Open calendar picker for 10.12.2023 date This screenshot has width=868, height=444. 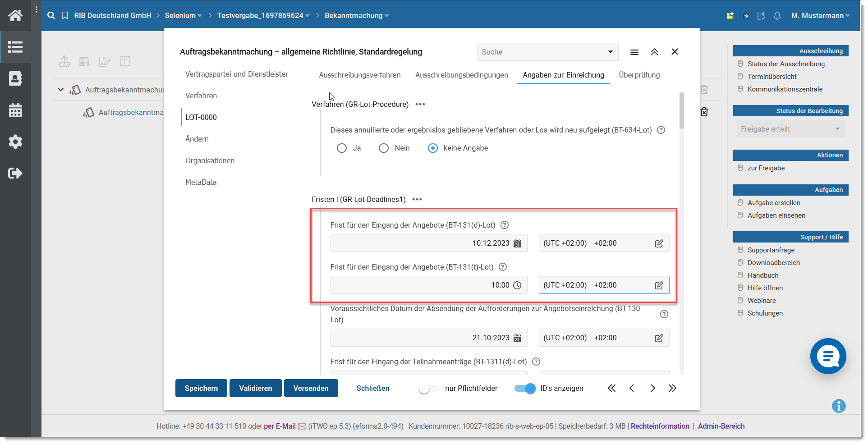tap(517, 243)
